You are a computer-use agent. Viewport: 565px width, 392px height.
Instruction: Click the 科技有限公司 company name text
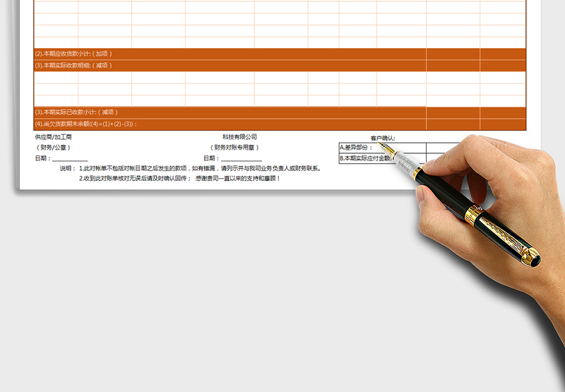tap(239, 137)
